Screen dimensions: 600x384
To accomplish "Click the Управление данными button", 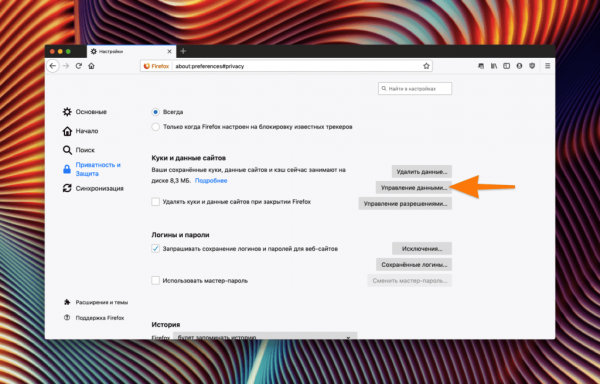I will click(414, 188).
